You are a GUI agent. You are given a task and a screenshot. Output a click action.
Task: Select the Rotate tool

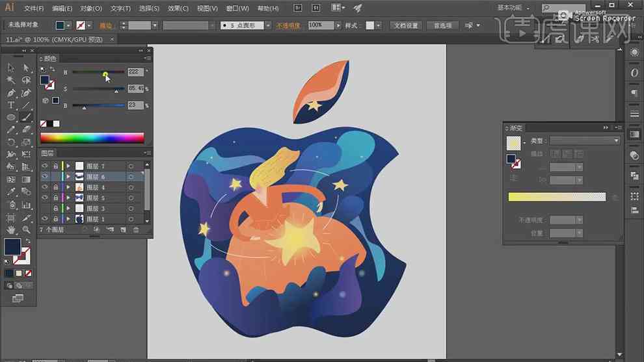[11, 142]
